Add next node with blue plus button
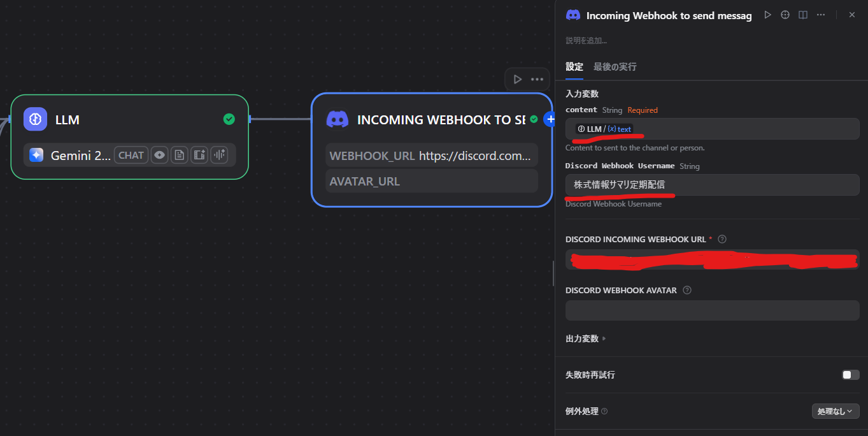The height and width of the screenshot is (436, 868). 550,119
